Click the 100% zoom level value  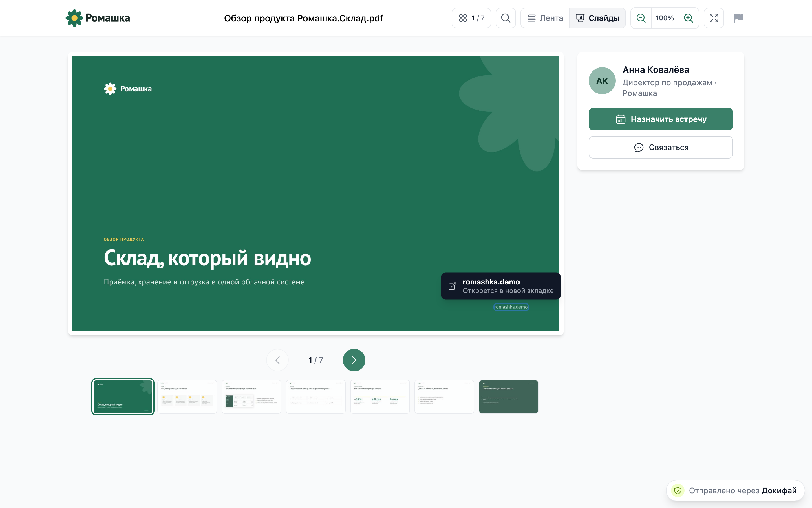[x=664, y=18]
